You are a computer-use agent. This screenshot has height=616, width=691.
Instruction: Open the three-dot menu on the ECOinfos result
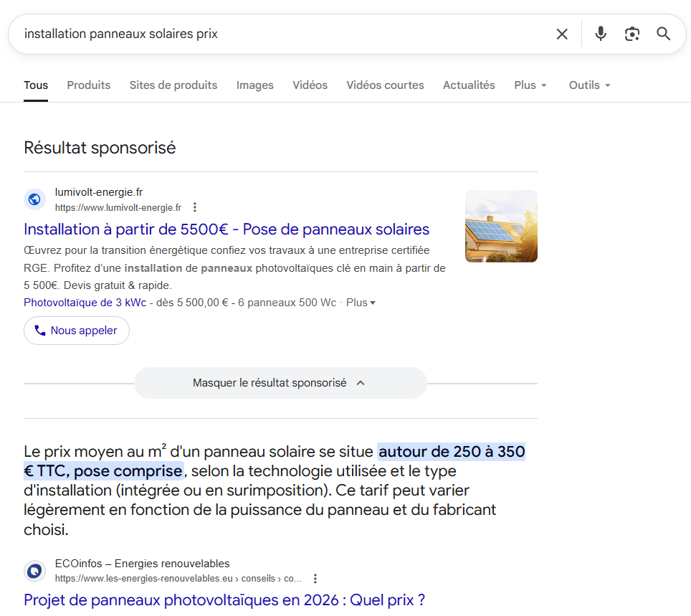pyautogui.click(x=315, y=577)
